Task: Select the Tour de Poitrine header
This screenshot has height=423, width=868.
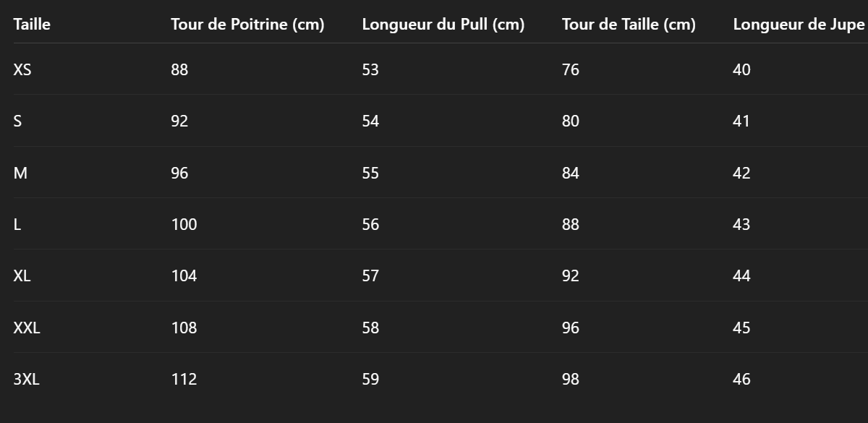Action: click(x=247, y=25)
